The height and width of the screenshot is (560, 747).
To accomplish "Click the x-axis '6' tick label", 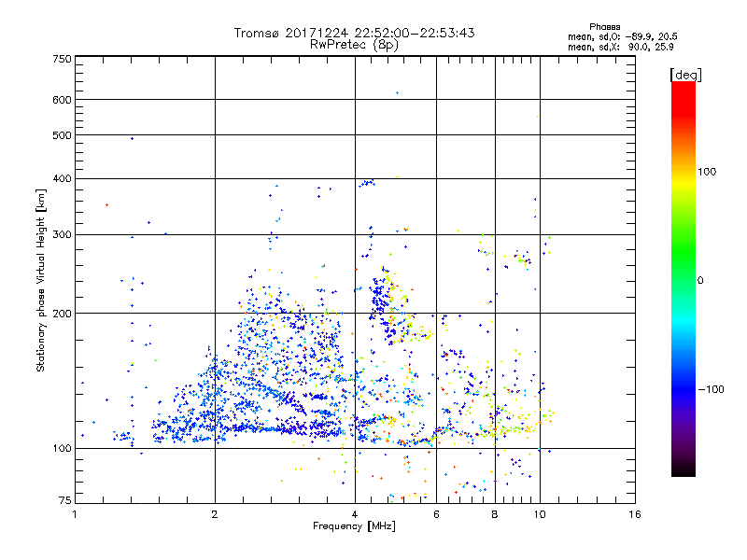I will pos(436,514).
